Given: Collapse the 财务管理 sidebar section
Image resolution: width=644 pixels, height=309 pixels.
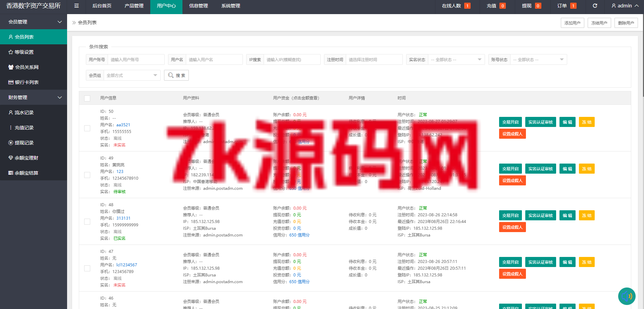Looking at the screenshot, I should click(34, 97).
